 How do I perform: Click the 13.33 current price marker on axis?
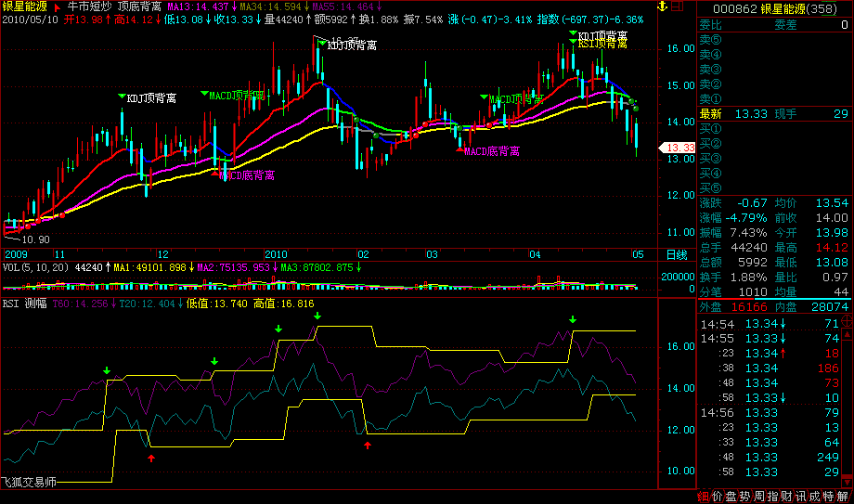point(677,148)
